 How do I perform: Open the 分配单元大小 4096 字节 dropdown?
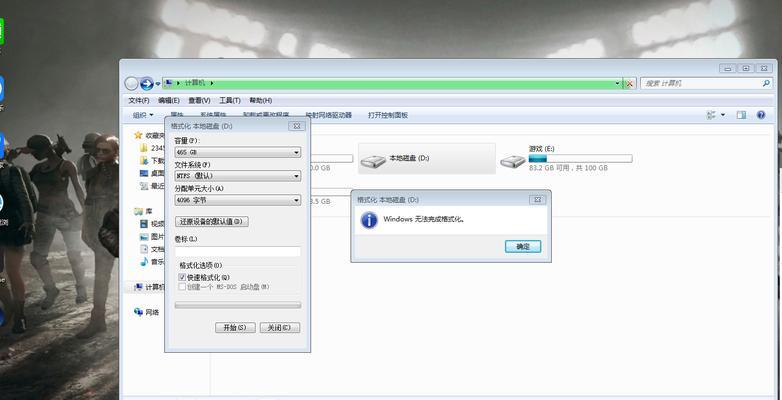[x=238, y=200]
